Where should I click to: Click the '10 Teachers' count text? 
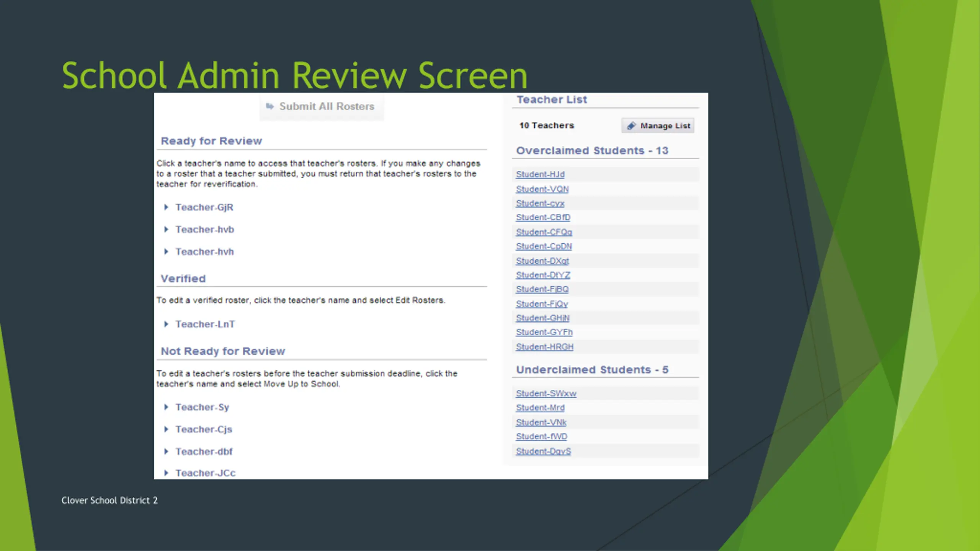[547, 126]
